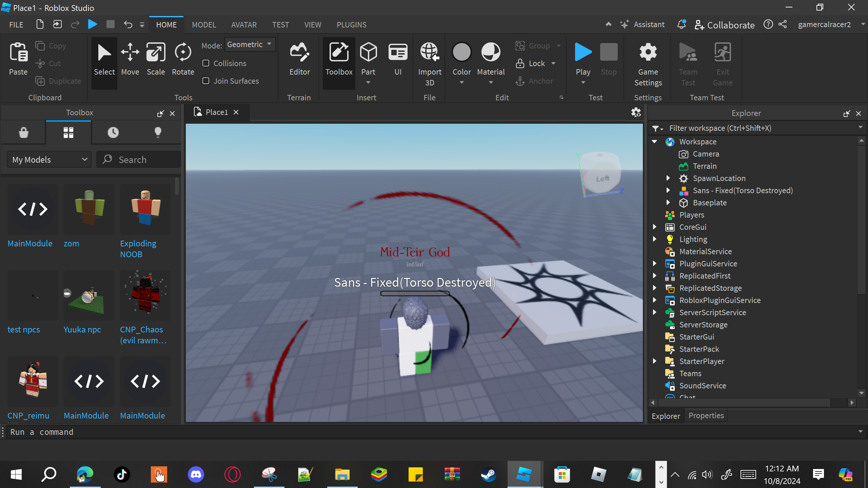The width and height of the screenshot is (868, 488).
Task: Open the Color picker swatch
Action: [461, 53]
